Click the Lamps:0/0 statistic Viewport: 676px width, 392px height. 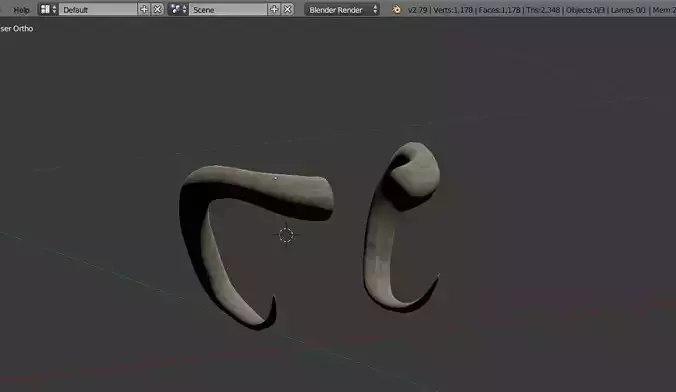[x=628, y=9]
